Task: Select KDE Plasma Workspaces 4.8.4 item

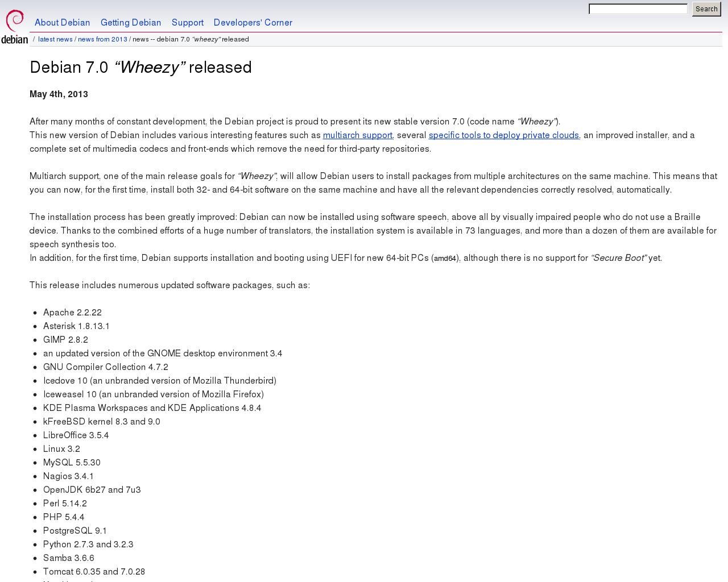Action: pyautogui.click(x=152, y=408)
